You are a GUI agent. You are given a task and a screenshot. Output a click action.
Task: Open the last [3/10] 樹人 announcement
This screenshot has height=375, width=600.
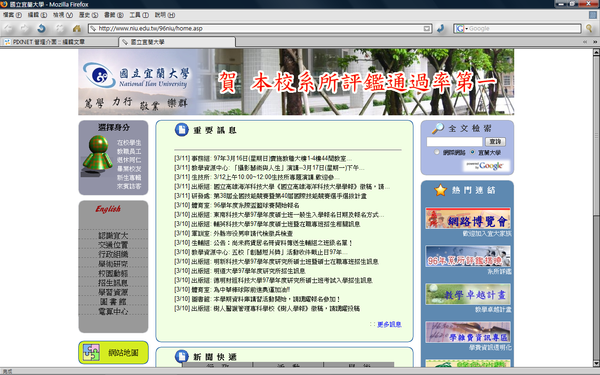point(267,308)
